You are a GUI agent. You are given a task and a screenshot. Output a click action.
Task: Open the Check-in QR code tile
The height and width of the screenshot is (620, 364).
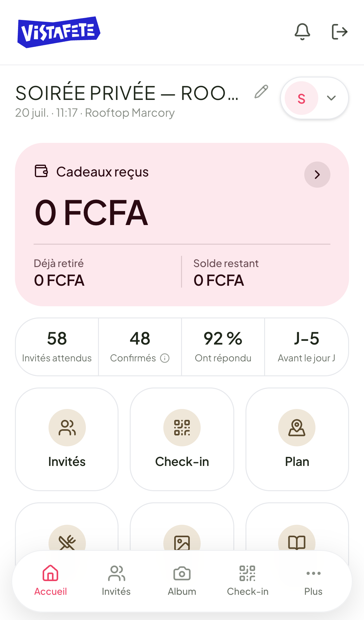click(x=182, y=439)
